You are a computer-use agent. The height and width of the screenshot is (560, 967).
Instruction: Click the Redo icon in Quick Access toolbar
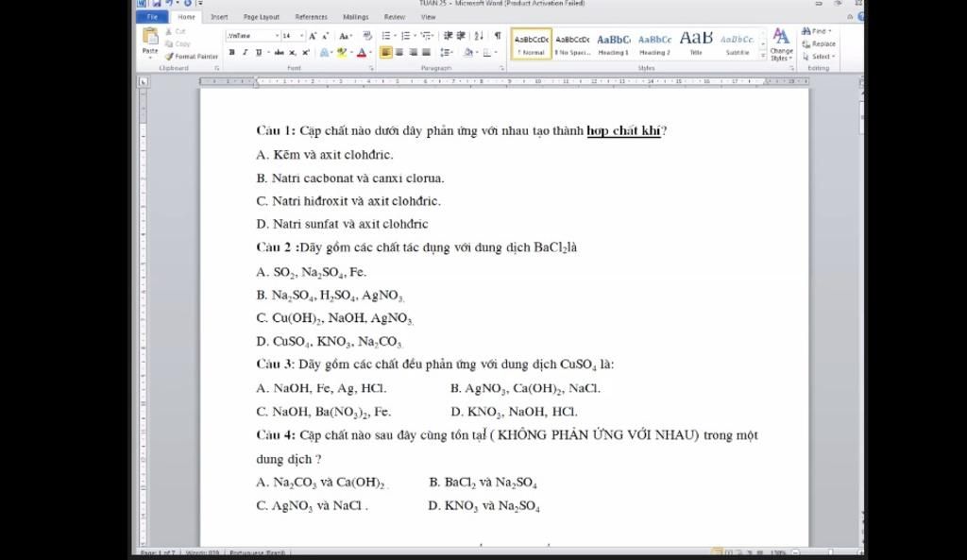[188, 3]
